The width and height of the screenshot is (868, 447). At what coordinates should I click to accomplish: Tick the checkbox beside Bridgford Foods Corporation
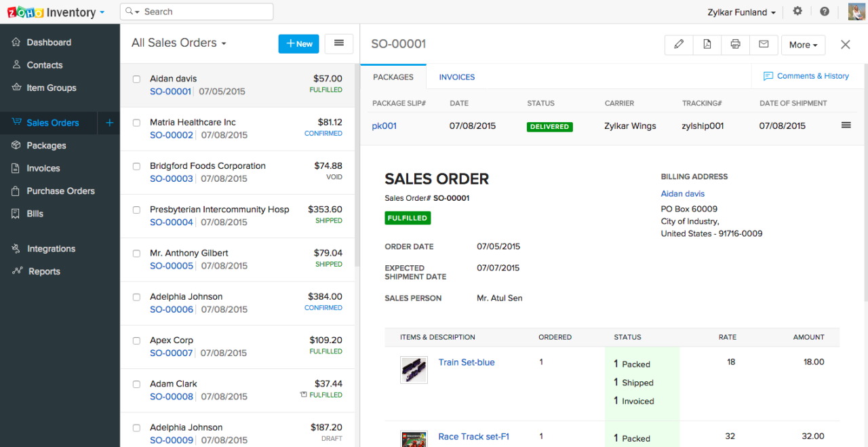(x=136, y=166)
